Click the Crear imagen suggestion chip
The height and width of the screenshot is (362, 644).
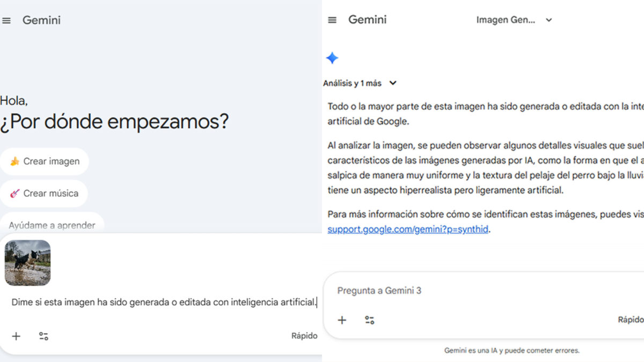coord(45,161)
